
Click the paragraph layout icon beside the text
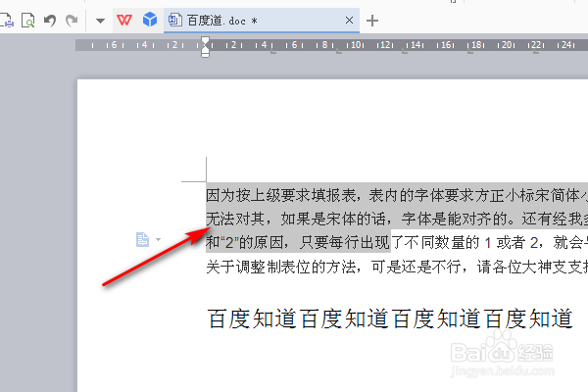click(142, 239)
